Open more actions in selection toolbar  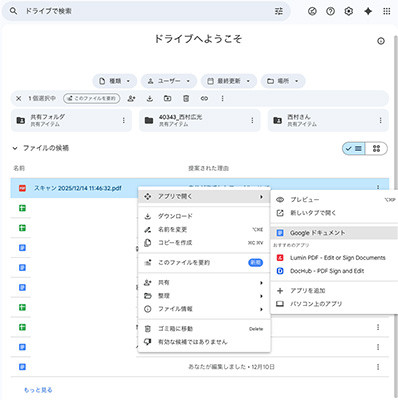coord(222,98)
